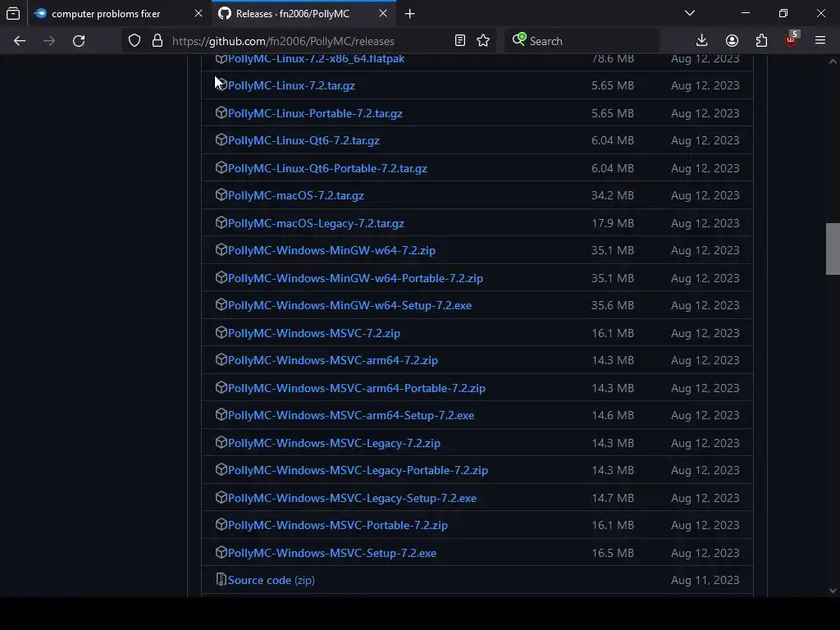This screenshot has width=840, height=630.
Task: Download PollyMC-Windows-MSVC-Legacy-7.2.zip
Action: coord(334,443)
